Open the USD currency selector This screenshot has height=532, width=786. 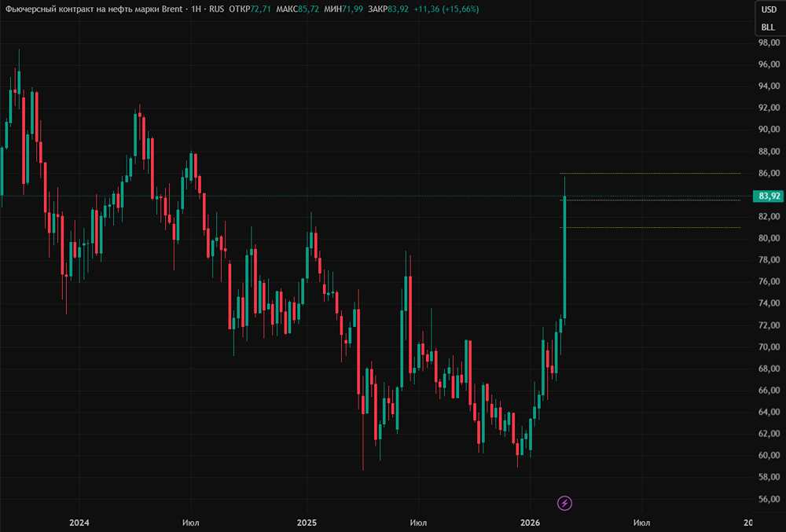[x=769, y=9]
